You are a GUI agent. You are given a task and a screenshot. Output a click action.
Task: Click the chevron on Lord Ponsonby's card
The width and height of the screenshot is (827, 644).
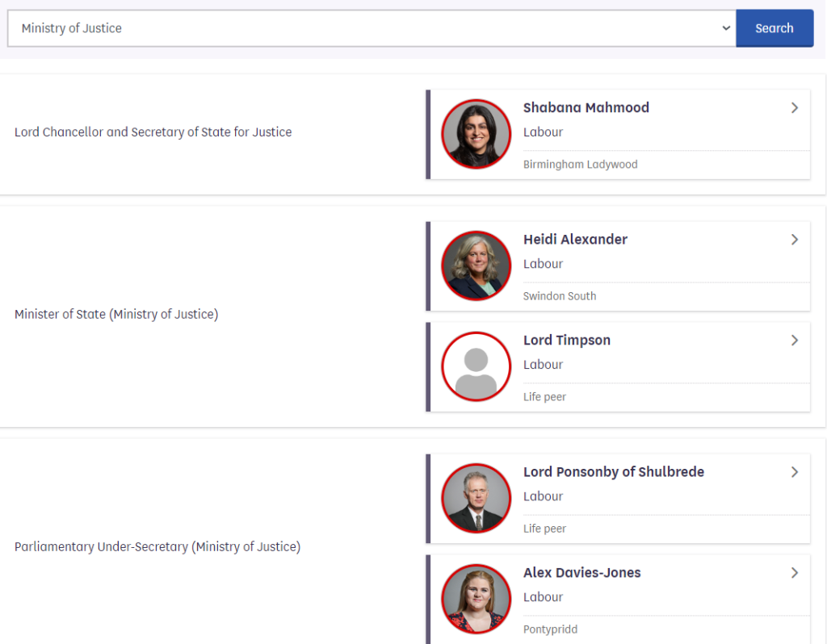[795, 472]
